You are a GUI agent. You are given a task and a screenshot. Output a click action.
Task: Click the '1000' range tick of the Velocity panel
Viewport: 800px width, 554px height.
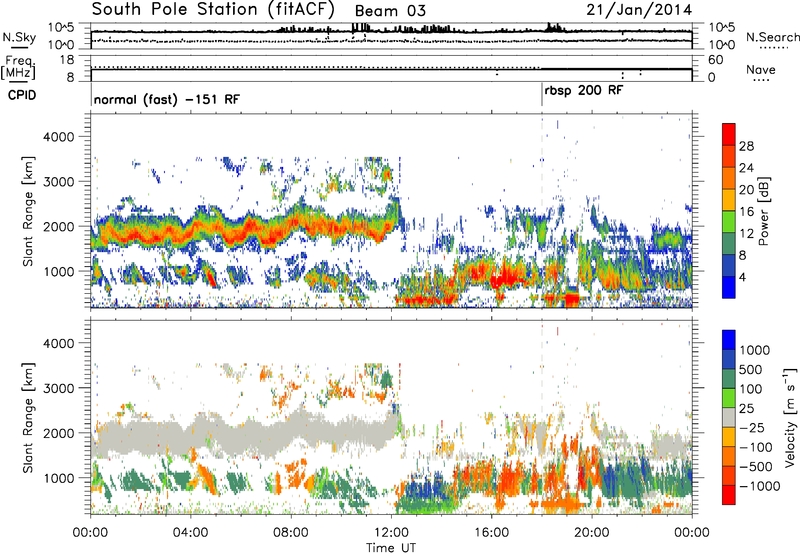point(58,478)
